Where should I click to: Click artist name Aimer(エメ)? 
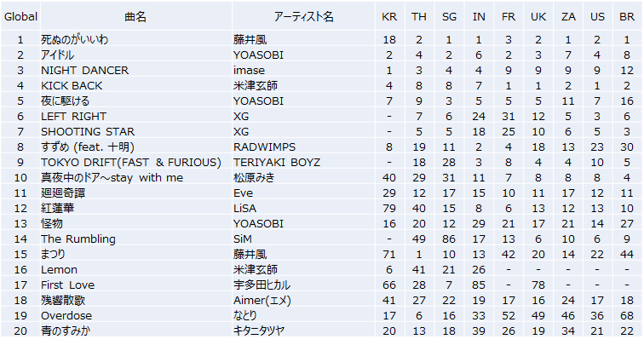[x=263, y=301]
